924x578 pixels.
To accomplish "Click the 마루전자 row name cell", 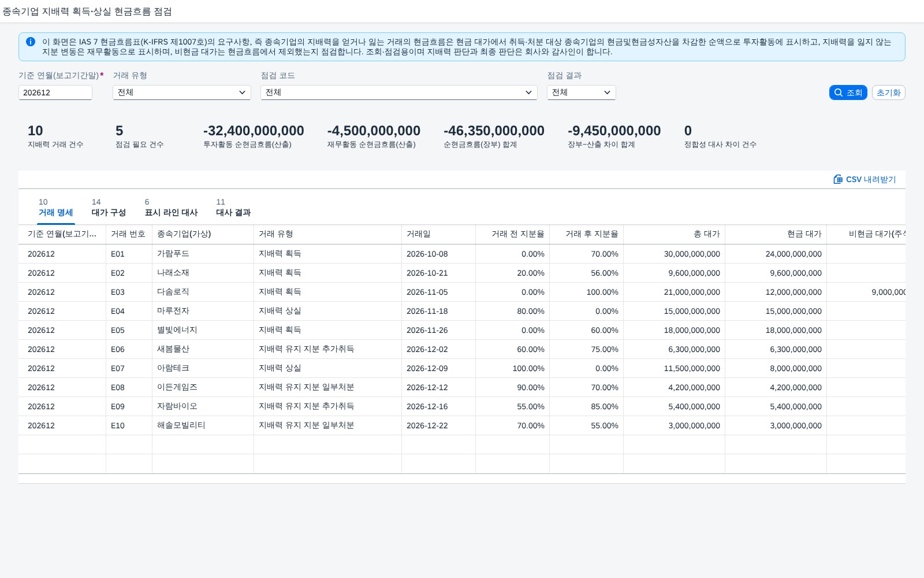I will click(203, 311).
